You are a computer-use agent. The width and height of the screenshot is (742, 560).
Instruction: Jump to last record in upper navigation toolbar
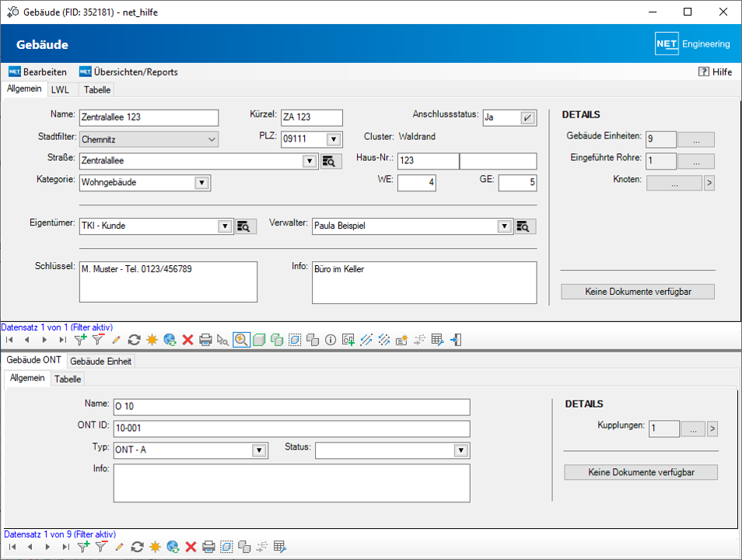pos(62,340)
